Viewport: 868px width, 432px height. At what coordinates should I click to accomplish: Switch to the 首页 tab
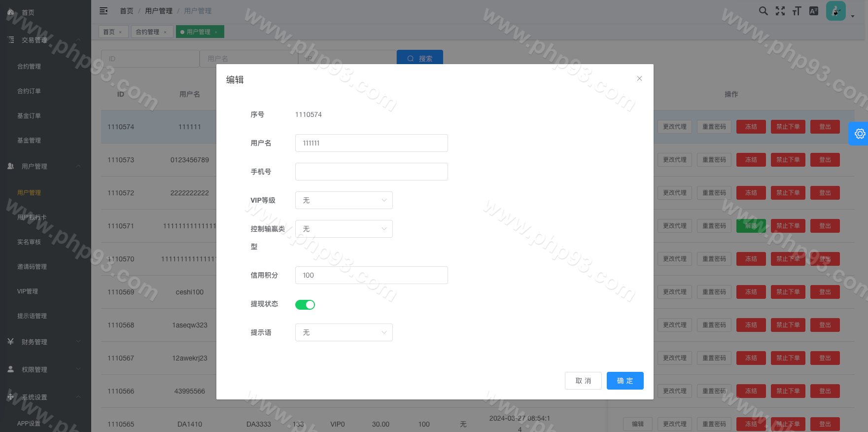pyautogui.click(x=109, y=32)
